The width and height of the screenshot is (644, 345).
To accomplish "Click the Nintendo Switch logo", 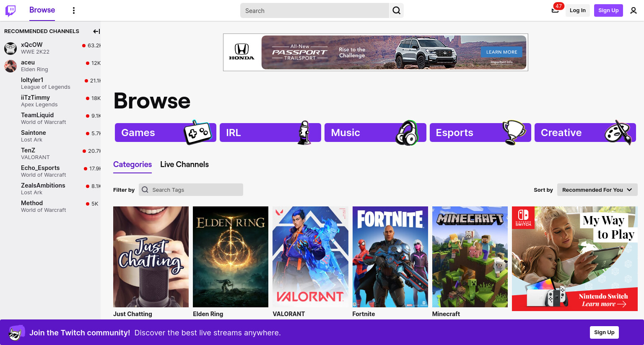I will pyautogui.click(x=523, y=217).
